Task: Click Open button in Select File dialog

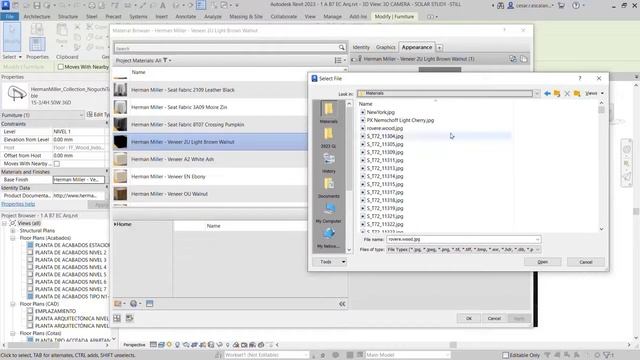Action: coord(542,262)
